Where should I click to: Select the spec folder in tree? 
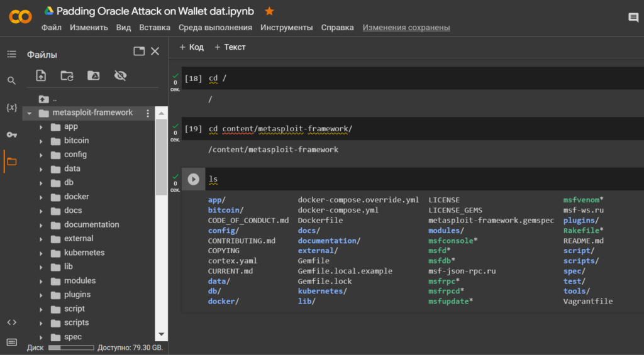point(73,337)
